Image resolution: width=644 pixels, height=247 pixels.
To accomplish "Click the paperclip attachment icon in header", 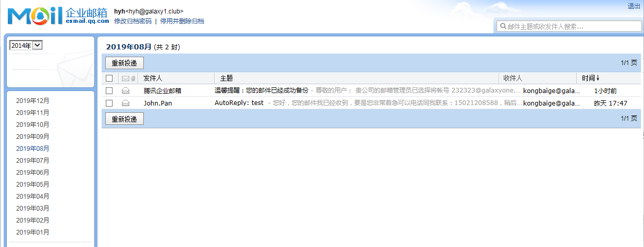I will tap(133, 79).
